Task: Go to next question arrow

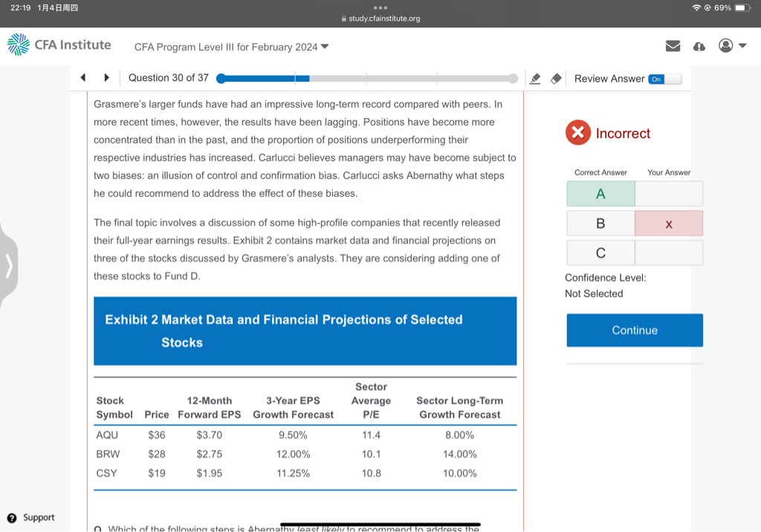Action: (106, 78)
